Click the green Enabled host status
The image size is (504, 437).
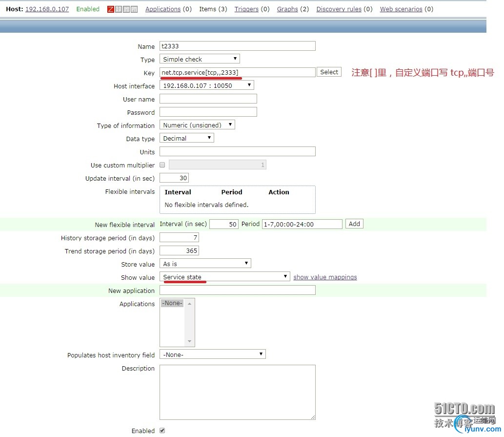coord(88,9)
